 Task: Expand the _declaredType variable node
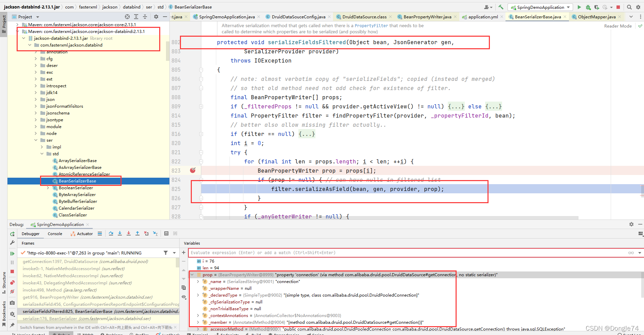point(198,295)
